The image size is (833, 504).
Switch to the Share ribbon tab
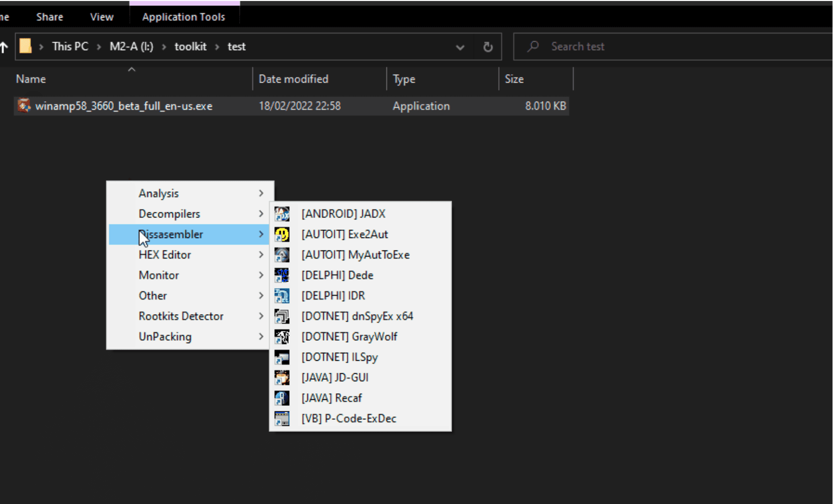[x=50, y=17]
